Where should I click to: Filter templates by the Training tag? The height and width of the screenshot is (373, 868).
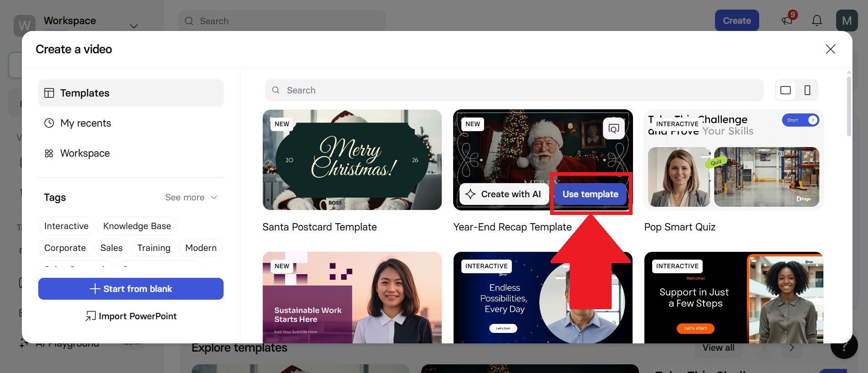pyautogui.click(x=154, y=248)
